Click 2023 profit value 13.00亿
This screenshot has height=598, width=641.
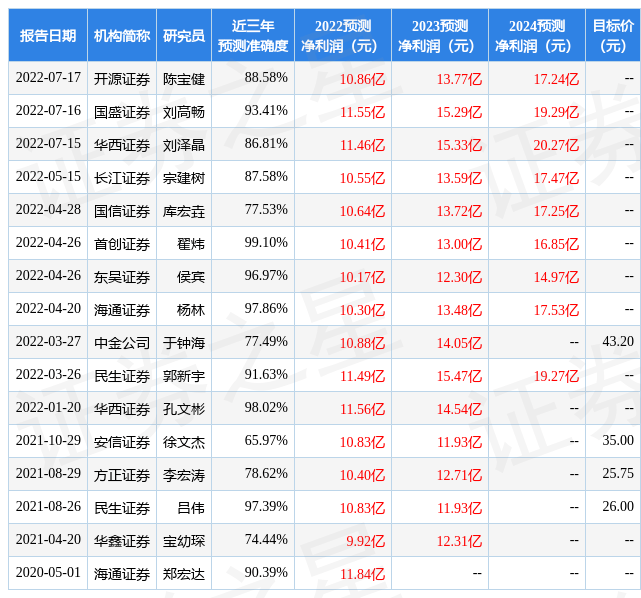pyautogui.click(x=459, y=244)
